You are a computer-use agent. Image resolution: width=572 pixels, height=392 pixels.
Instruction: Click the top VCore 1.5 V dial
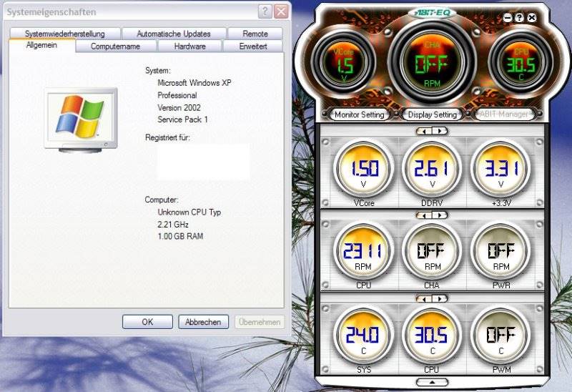[x=344, y=64]
